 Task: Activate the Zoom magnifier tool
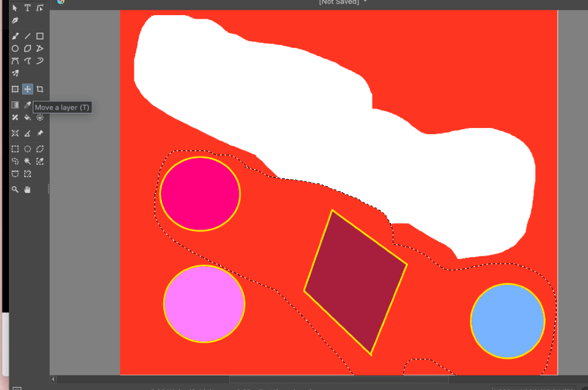[x=15, y=190]
